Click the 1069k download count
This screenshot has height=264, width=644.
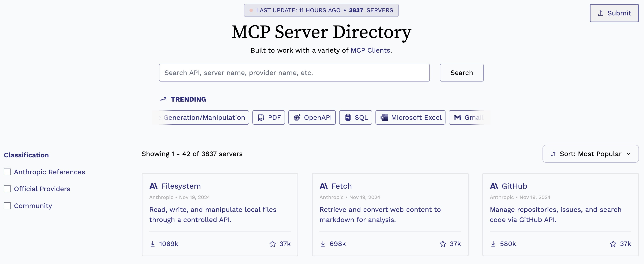pyautogui.click(x=169, y=244)
